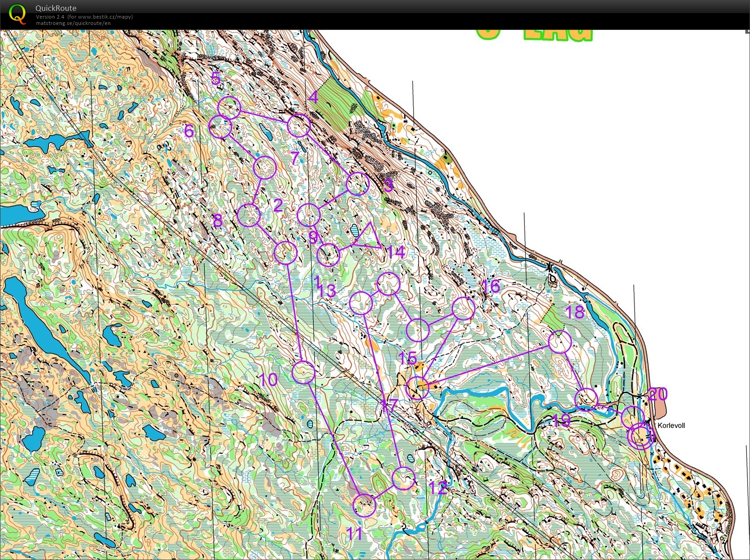
Task: Click the Korlevoll place name label
Action: click(672, 425)
